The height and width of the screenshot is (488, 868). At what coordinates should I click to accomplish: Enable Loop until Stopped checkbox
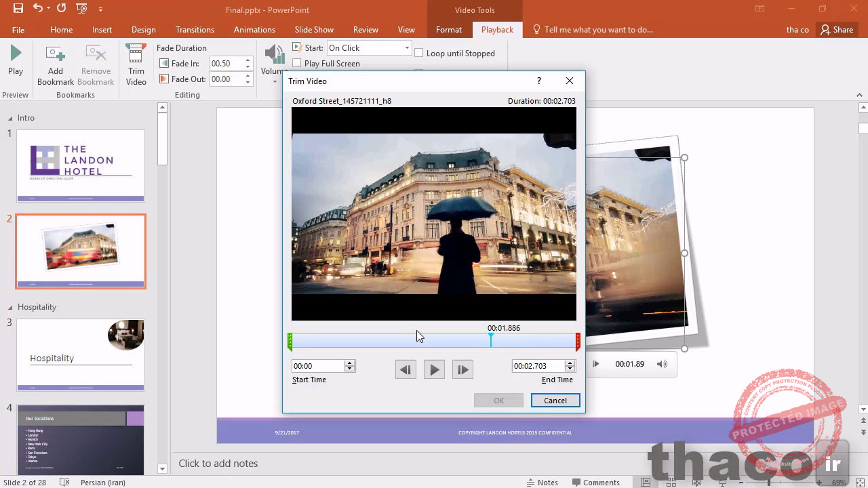tap(419, 53)
